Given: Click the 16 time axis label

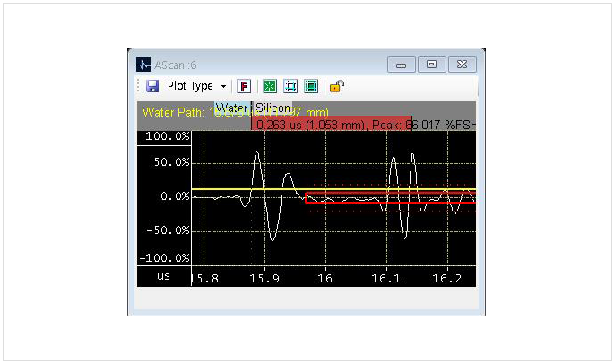Looking at the screenshot, I should (x=325, y=279).
